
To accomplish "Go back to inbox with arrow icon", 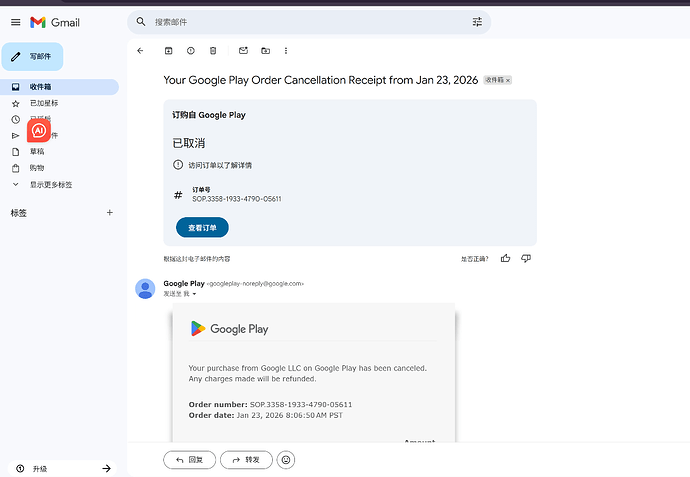I will pyautogui.click(x=140, y=51).
